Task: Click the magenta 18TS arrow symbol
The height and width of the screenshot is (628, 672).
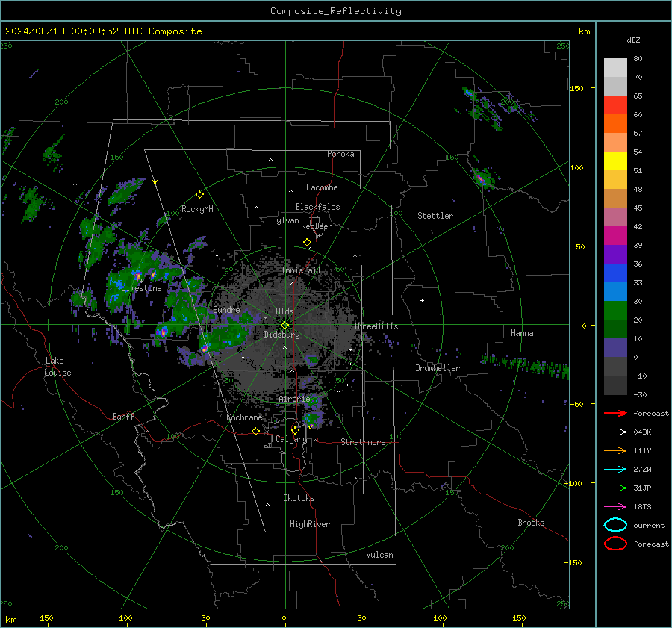Action: (615, 507)
